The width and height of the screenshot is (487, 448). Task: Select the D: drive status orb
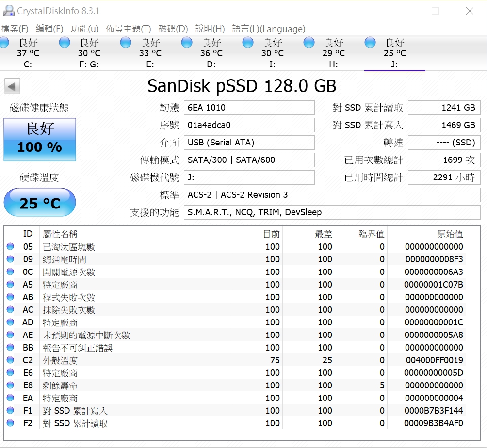tap(187, 43)
